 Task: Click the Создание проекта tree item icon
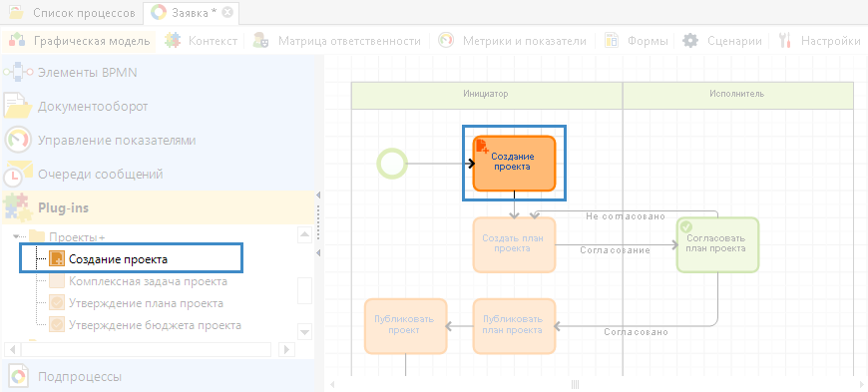coord(57,258)
